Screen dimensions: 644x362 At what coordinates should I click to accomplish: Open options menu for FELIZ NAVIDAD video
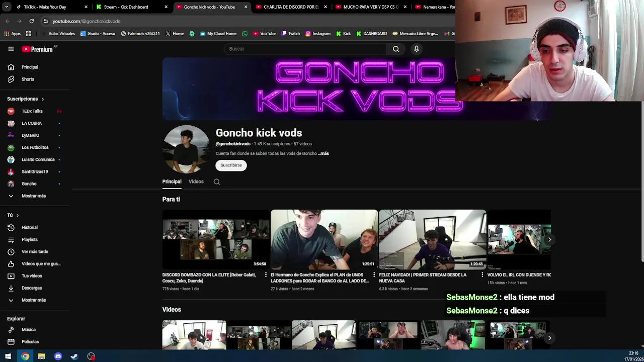click(x=482, y=275)
